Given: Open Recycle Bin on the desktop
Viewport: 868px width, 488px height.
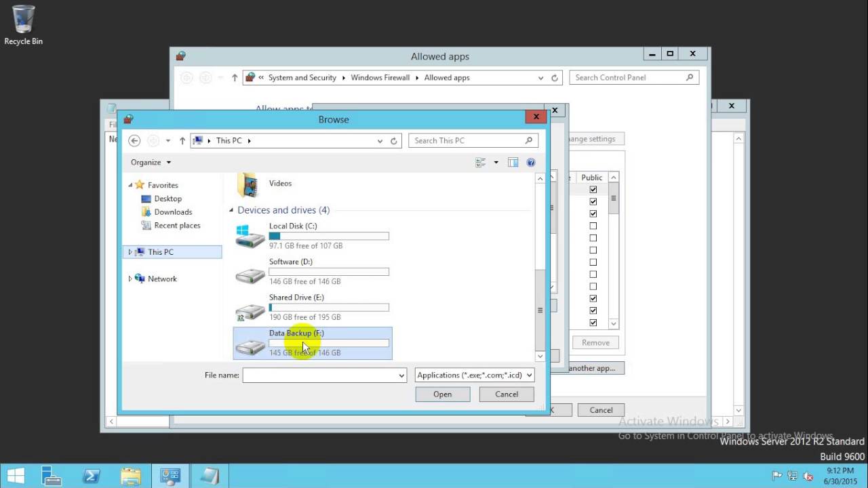Looking at the screenshot, I should pyautogui.click(x=23, y=25).
